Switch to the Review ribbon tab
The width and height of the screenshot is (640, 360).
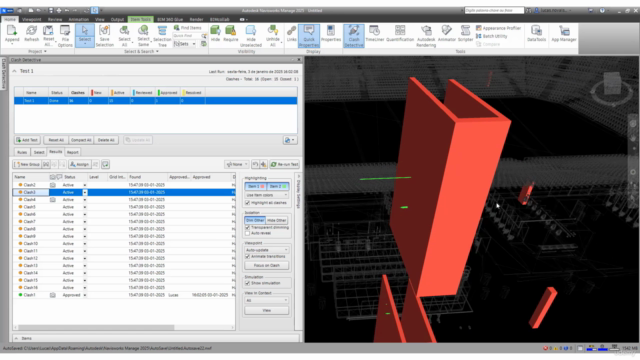click(55, 19)
